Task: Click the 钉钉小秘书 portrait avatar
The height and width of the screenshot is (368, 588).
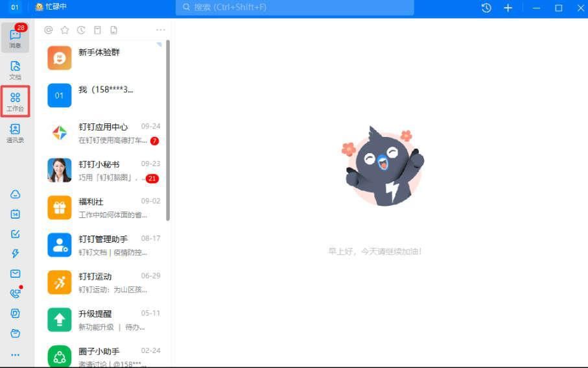Action: [59, 170]
